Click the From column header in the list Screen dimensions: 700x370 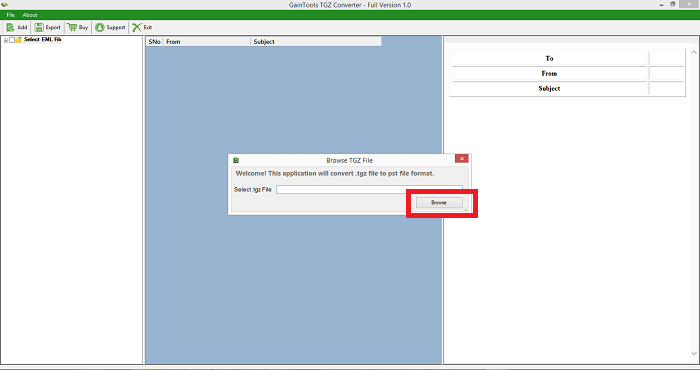(x=207, y=42)
